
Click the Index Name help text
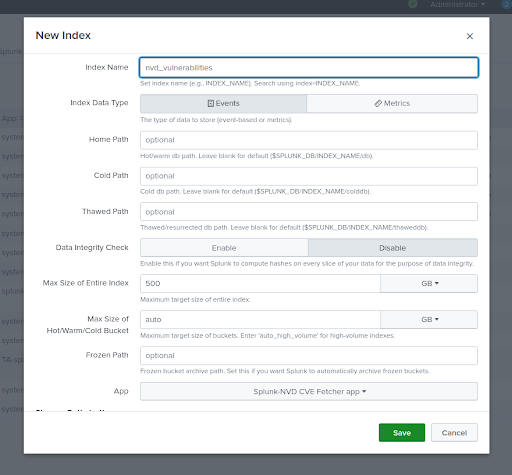point(250,83)
